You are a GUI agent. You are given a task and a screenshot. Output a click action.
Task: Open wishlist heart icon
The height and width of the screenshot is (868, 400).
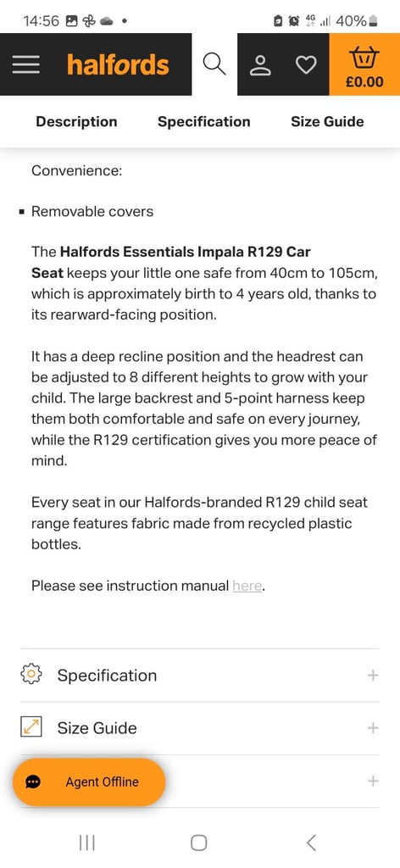pyautogui.click(x=305, y=65)
